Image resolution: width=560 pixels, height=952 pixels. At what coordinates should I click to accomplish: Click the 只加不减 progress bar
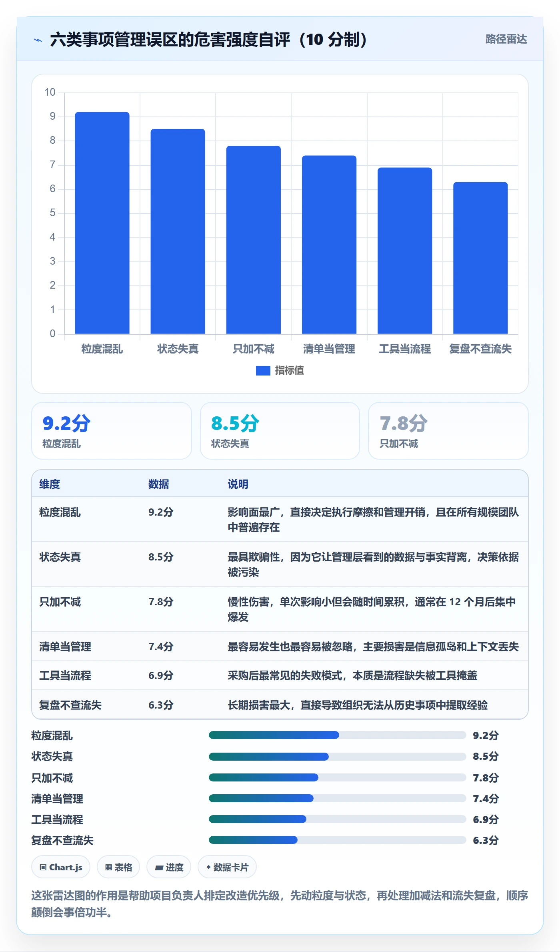click(x=337, y=777)
